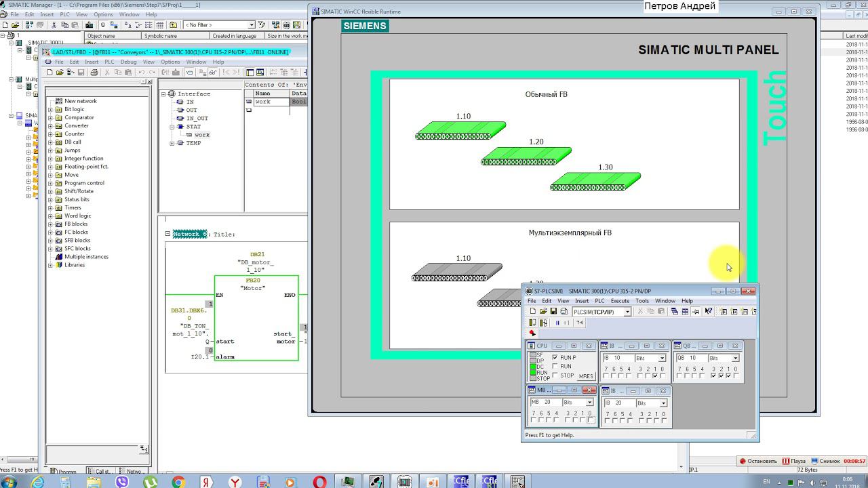Click Print icon in LAD/STL/FBD toolbar

[x=94, y=73]
